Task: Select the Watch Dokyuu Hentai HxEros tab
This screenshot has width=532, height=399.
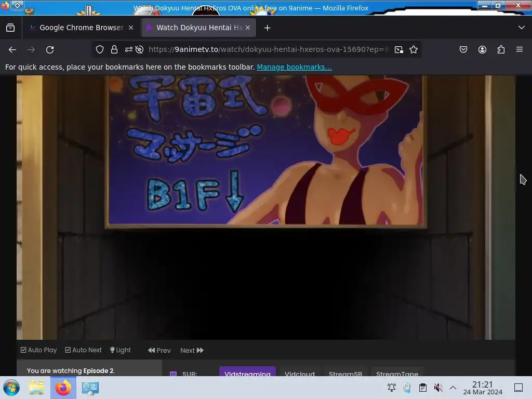Action: coord(198,28)
